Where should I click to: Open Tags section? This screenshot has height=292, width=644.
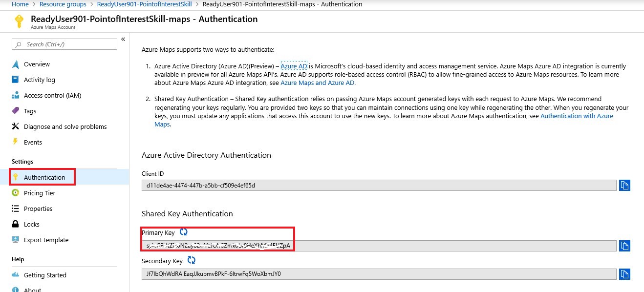[x=30, y=111]
